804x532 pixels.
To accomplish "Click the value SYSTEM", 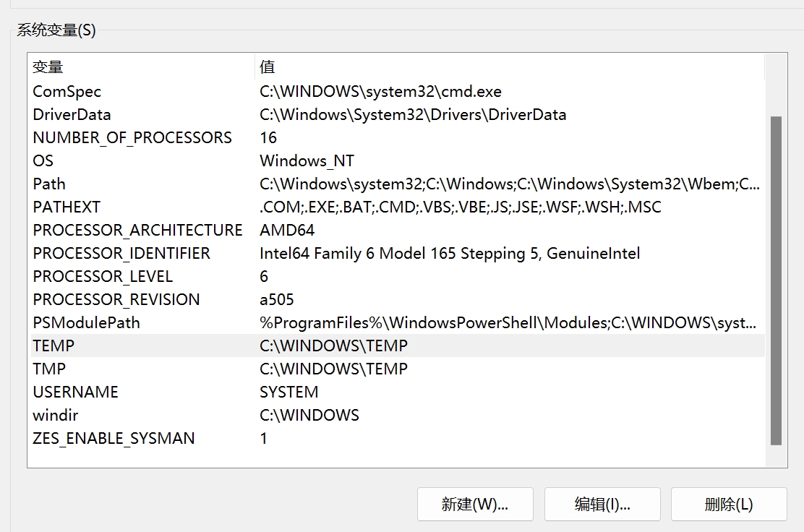I will (x=288, y=392).
